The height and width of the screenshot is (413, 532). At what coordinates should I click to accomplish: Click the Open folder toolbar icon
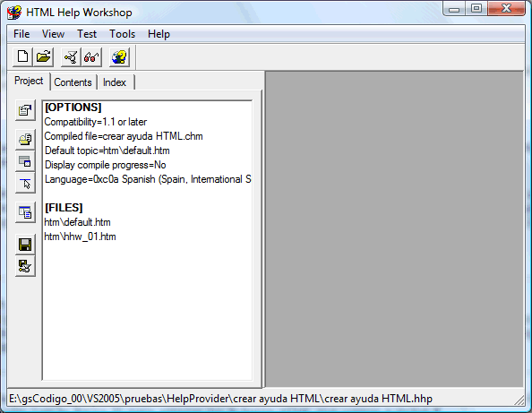point(43,56)
